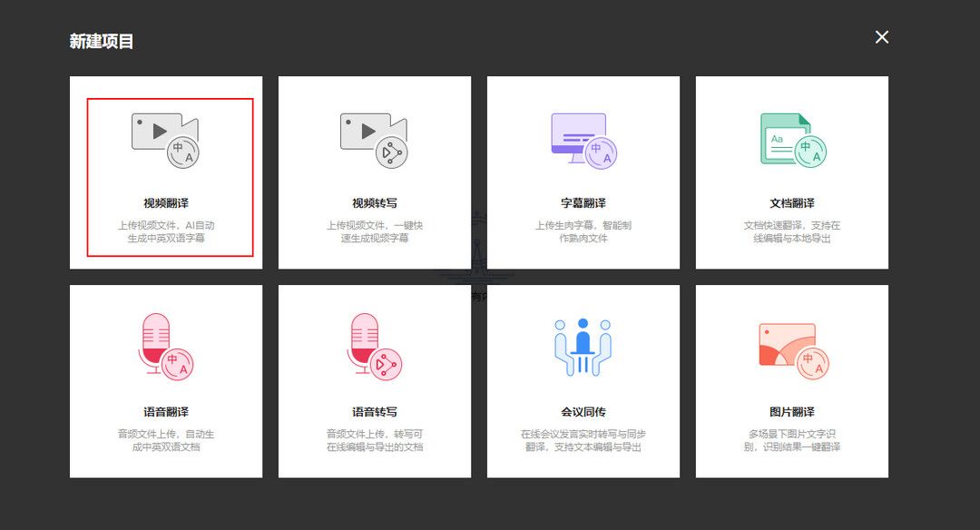Image resolution: width=980 pixels, height=530 pixels.
Task: Select the 视频转写 title text
Action: [x=375, y=203]
